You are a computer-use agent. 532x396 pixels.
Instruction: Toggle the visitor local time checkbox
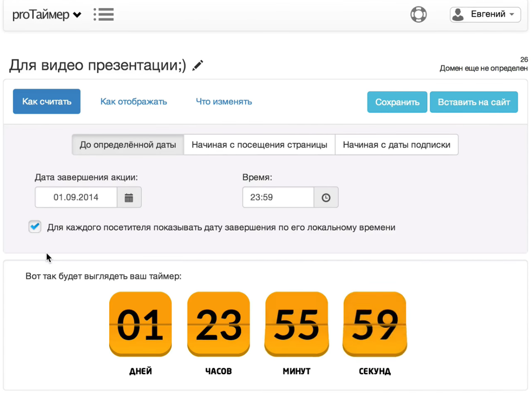35,227
